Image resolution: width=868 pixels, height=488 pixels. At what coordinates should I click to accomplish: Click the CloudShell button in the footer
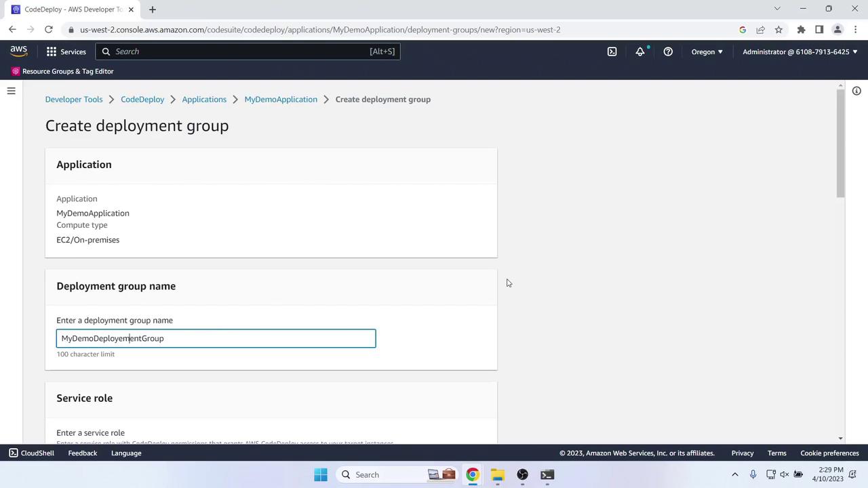pyautogui.click(x=32, y=453)
